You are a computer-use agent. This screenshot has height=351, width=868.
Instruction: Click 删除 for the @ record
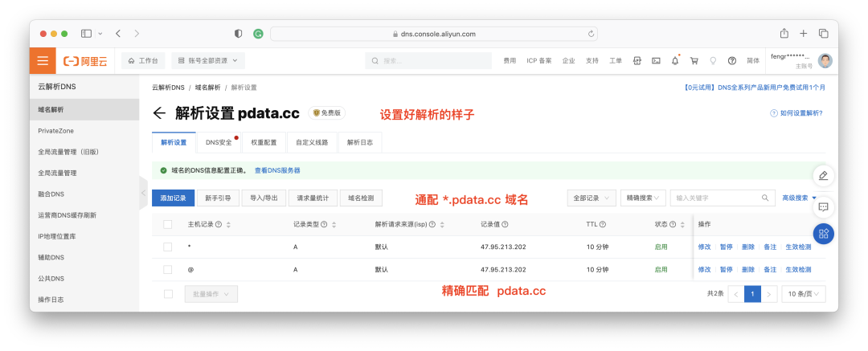[748, 270]
